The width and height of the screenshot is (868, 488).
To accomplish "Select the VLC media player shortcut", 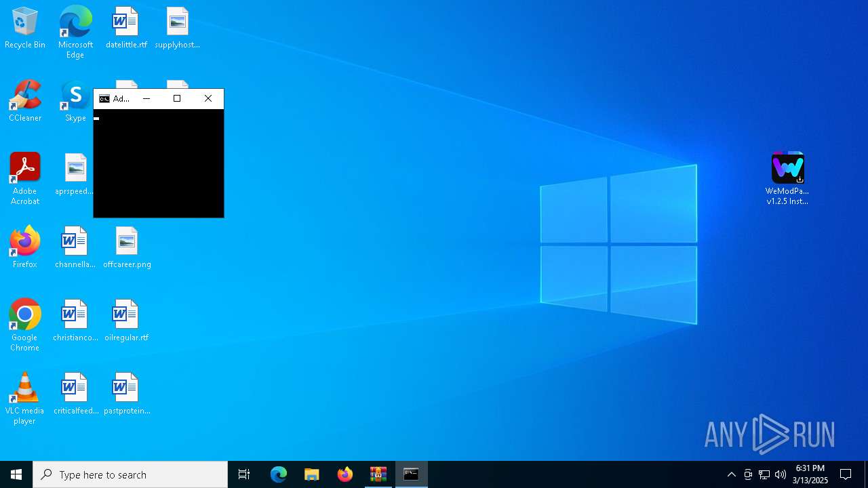I will [x=25, y=399].
